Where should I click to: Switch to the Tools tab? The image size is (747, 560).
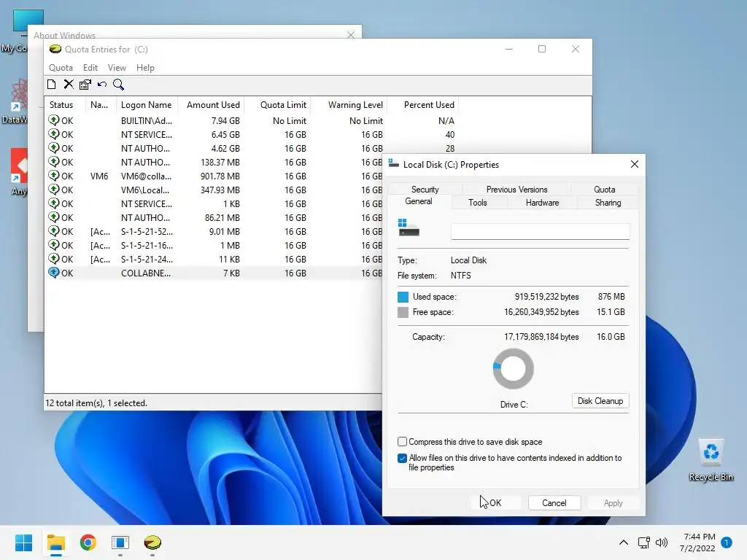478,203
